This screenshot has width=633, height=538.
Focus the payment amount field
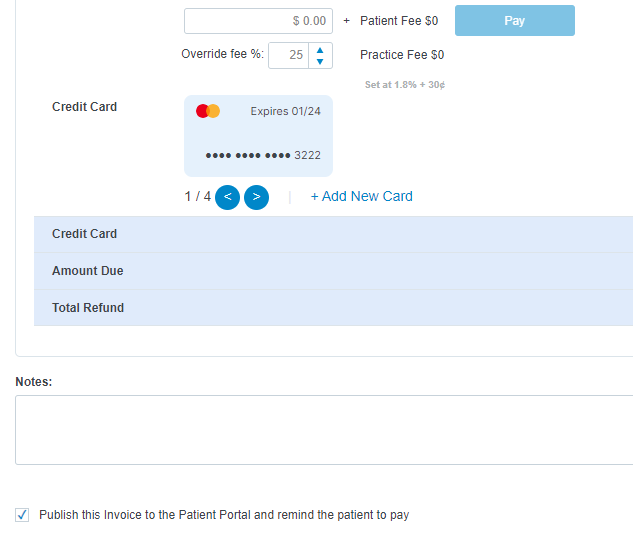click(x=258, y=21)
